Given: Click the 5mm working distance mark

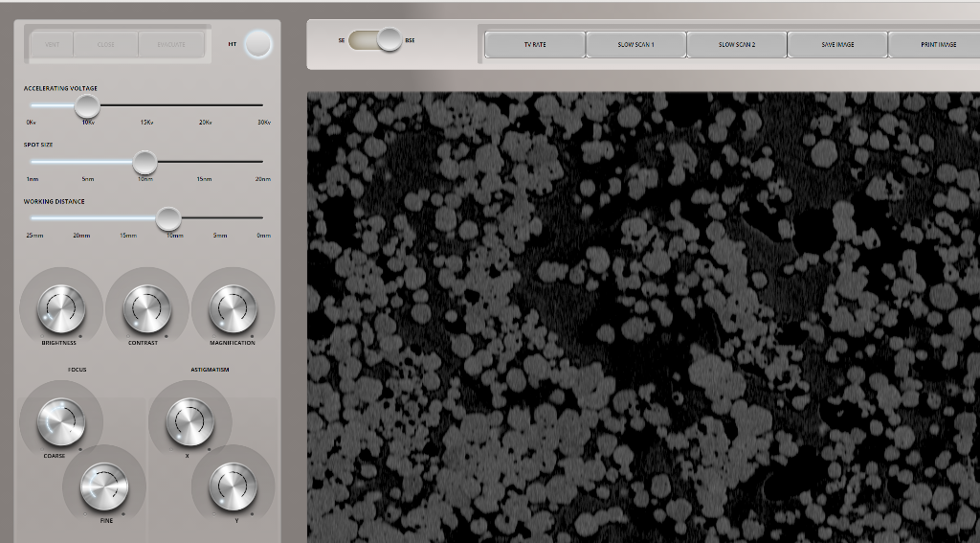Looking at the screenshot, I should tap(220, 236).
